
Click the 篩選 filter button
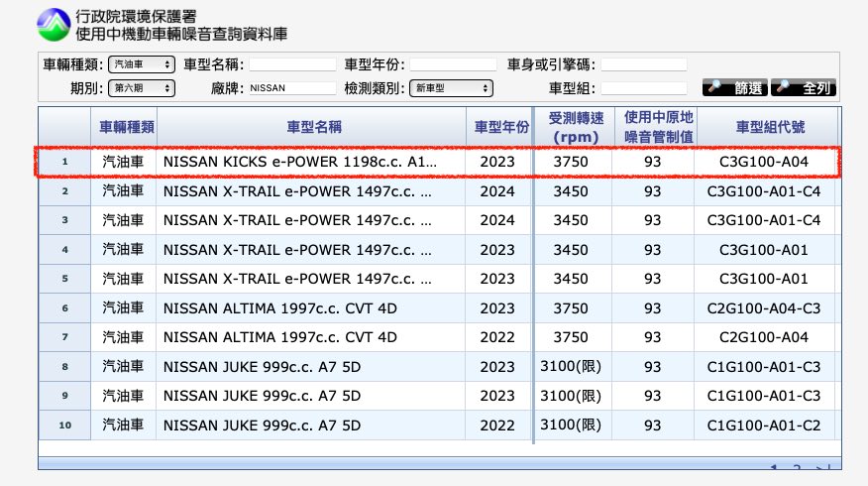(734, 87)
